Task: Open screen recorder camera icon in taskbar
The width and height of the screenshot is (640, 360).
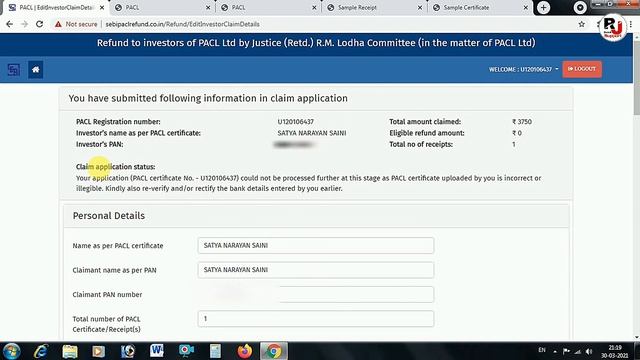Action: [x=186, y=351]
